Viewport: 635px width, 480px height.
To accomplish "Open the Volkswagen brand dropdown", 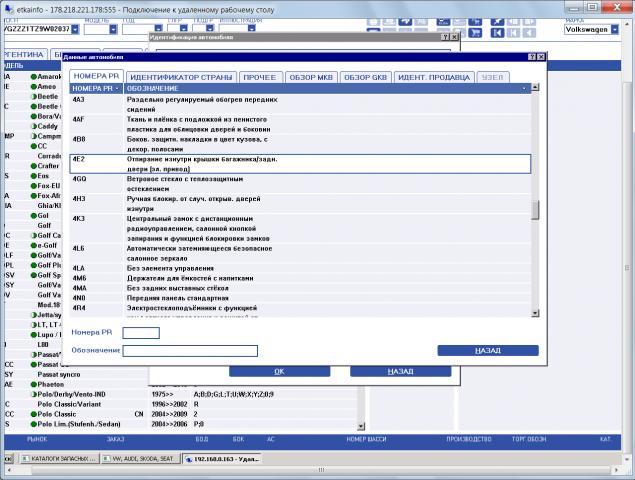I will click(615, 29).
